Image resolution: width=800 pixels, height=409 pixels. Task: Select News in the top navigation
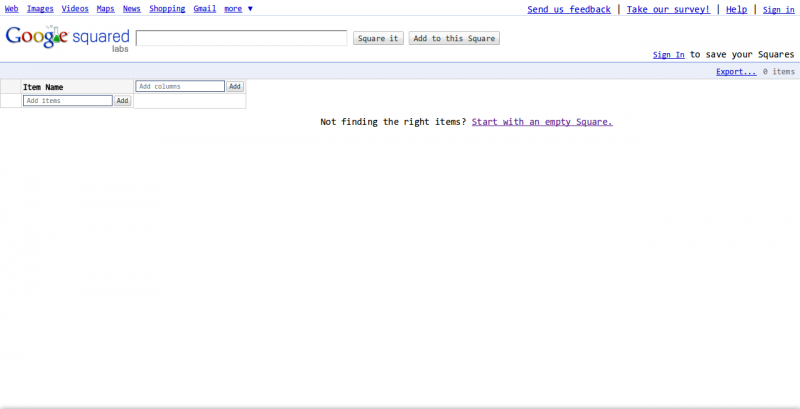tap(132, 9)
